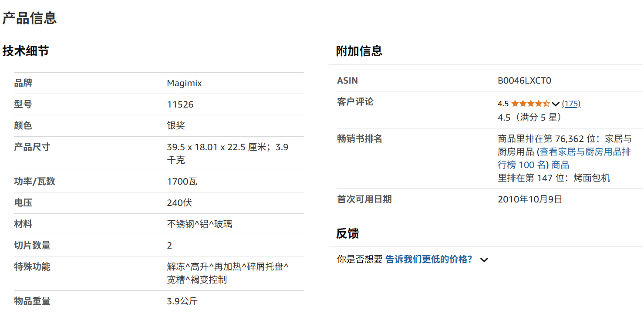Click the 1700瓦 power value

pos(182,182)
